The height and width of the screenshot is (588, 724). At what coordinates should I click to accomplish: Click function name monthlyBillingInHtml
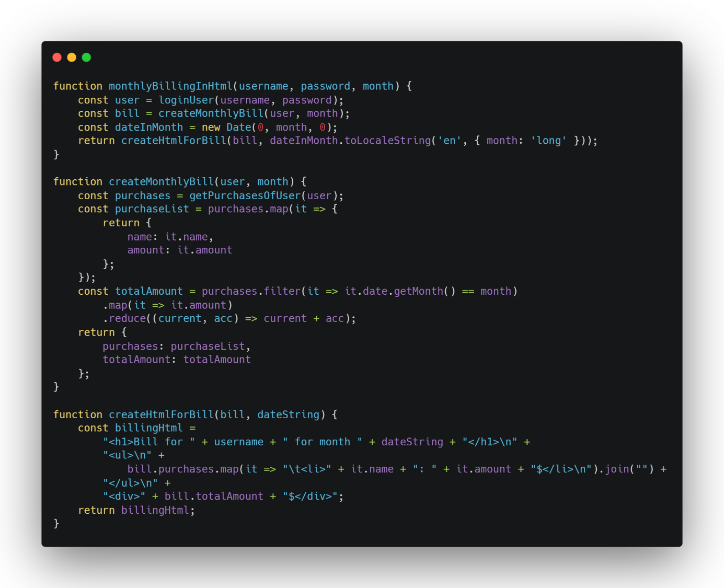(170, 86)
